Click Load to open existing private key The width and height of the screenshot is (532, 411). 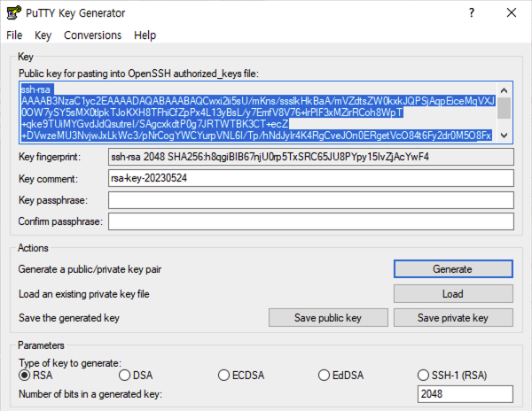[x=453, y=293]
